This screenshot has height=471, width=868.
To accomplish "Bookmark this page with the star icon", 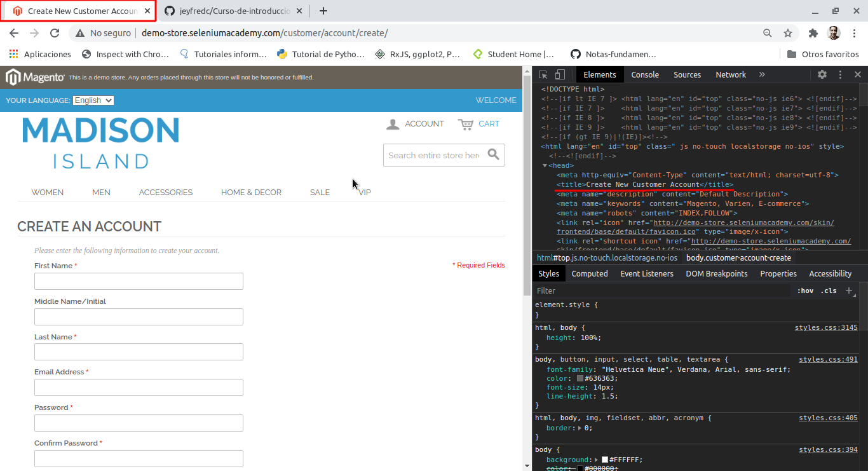I will point(788,33).
